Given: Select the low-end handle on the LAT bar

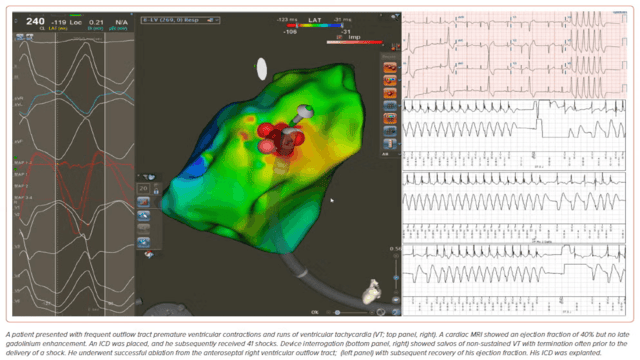Looking at the screenshot, I should click(296, 26).
